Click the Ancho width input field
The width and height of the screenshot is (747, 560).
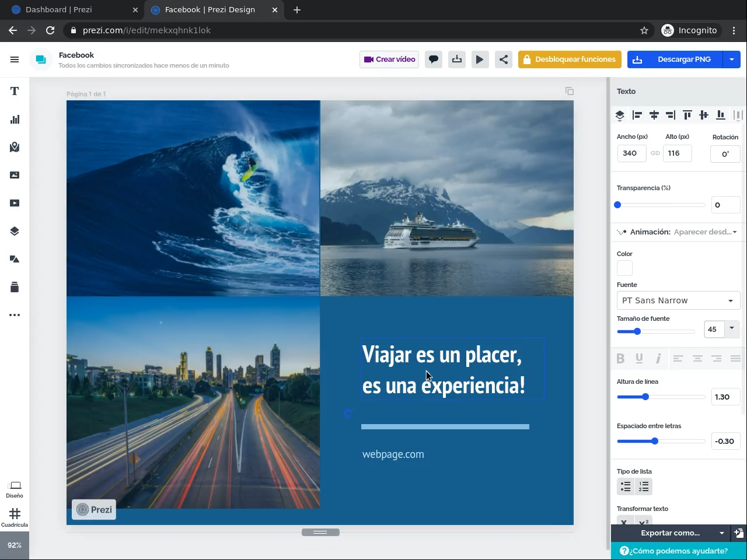click(631, 153)
